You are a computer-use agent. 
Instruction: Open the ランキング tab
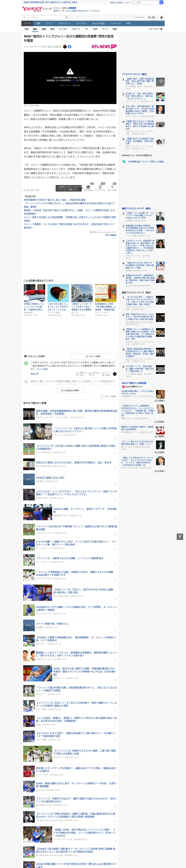click(115, 24)
